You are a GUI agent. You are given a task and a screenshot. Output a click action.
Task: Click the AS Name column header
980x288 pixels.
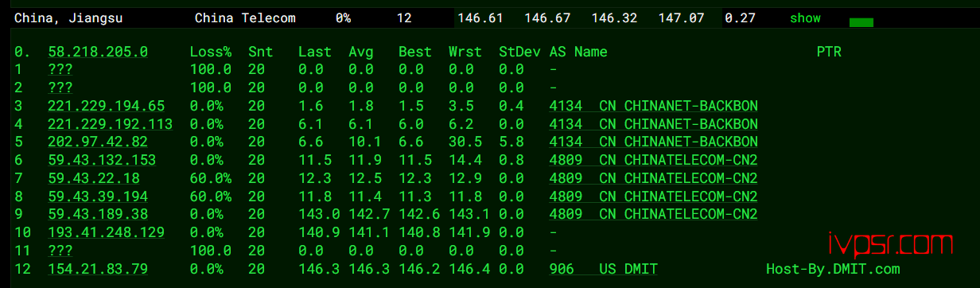pyautogui.click(x=578, y=52)
